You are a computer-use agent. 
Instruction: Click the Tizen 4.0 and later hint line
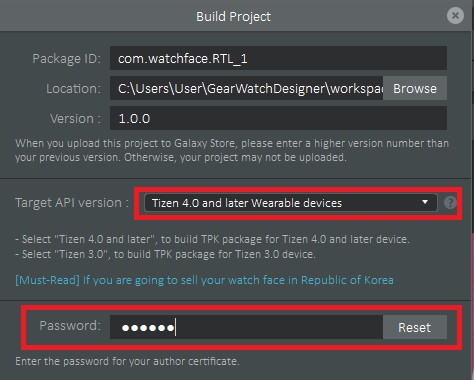212,239
